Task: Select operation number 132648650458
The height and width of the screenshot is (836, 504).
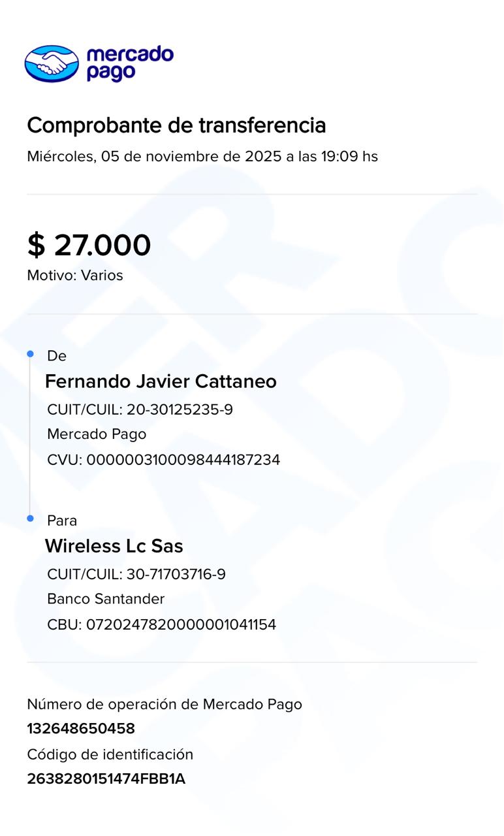Action: pos(81,729)
